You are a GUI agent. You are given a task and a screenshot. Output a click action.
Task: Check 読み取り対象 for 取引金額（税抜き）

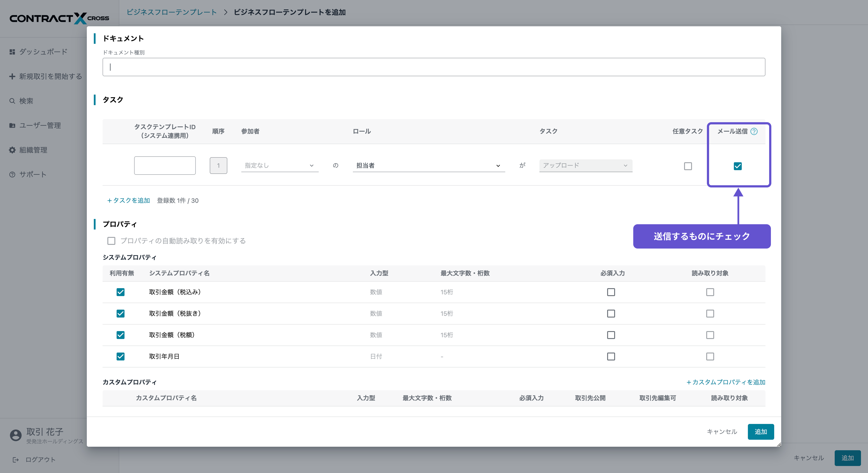click(x=710, y=314)
